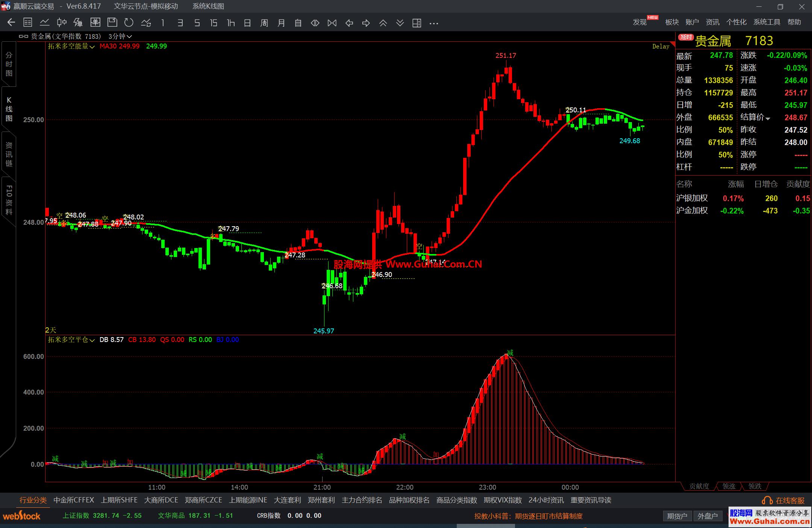
Task: Toggle the link chain icon beside 贵金属
Action: 23,36
